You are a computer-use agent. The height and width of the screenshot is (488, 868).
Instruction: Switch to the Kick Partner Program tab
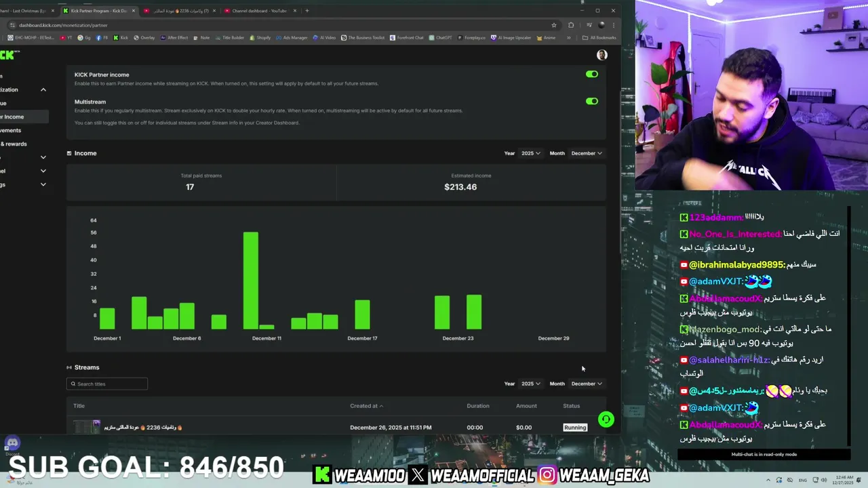point(98,11)
